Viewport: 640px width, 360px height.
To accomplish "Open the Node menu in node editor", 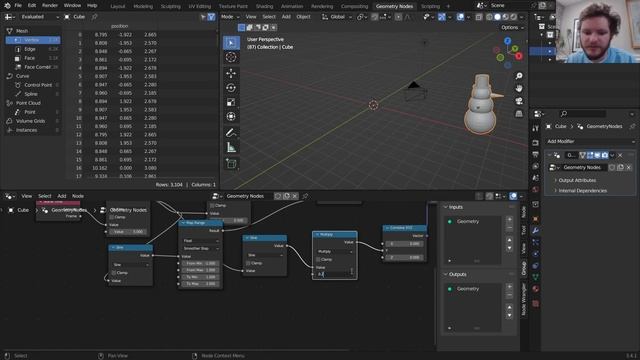I will 78,196.
